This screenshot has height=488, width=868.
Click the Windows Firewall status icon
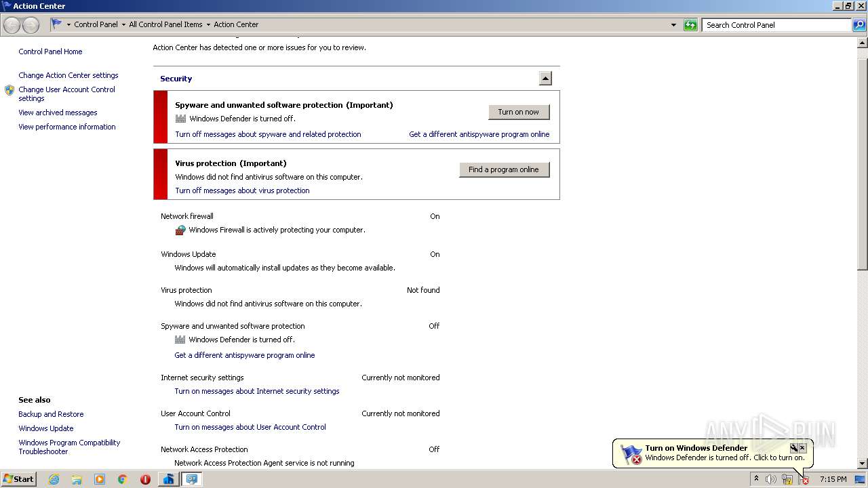pos(180,230)
